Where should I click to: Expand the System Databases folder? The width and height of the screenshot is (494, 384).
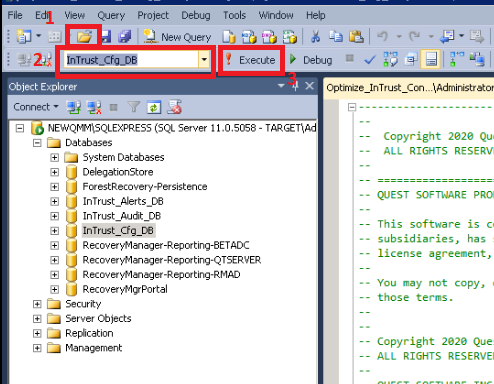click(54, 157)
